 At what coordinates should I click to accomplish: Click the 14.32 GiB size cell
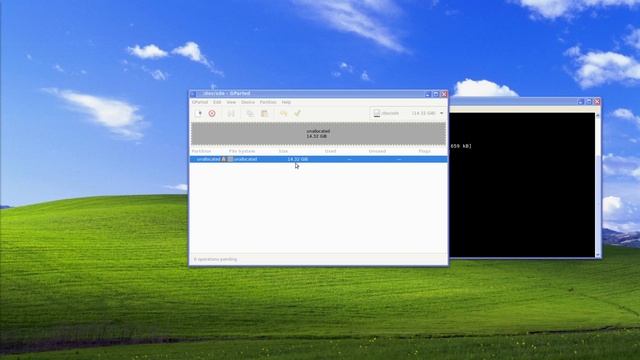coord(298,159)
